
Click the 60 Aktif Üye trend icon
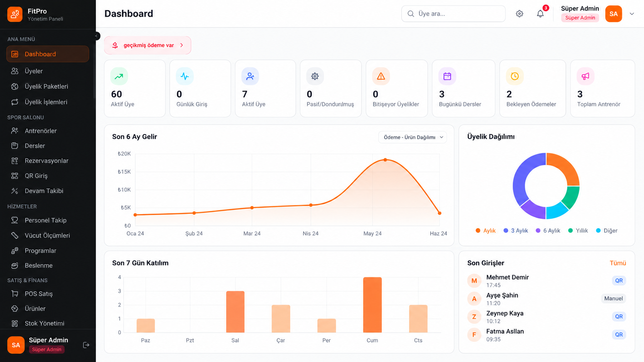[x=119, y=76]
